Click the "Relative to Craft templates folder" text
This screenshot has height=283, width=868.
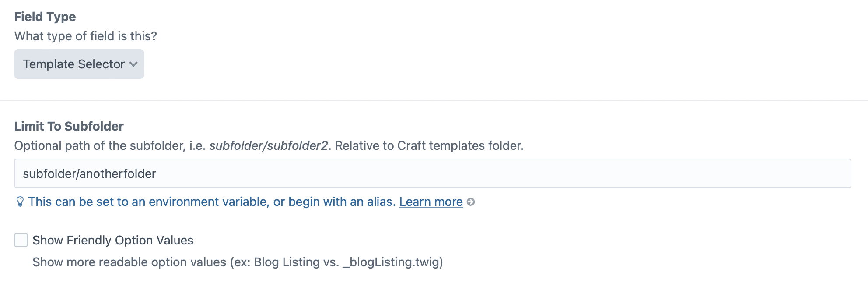[x=429, y=145]
